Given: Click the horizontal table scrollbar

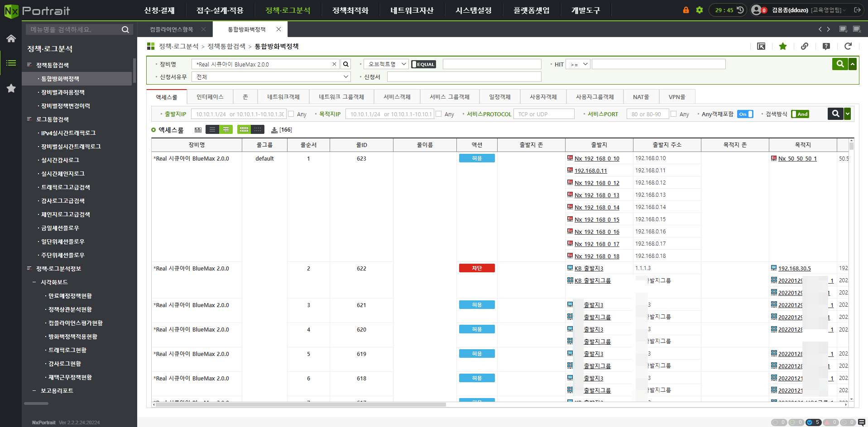Looking at the screenshot, I should (x=301, y=405).
